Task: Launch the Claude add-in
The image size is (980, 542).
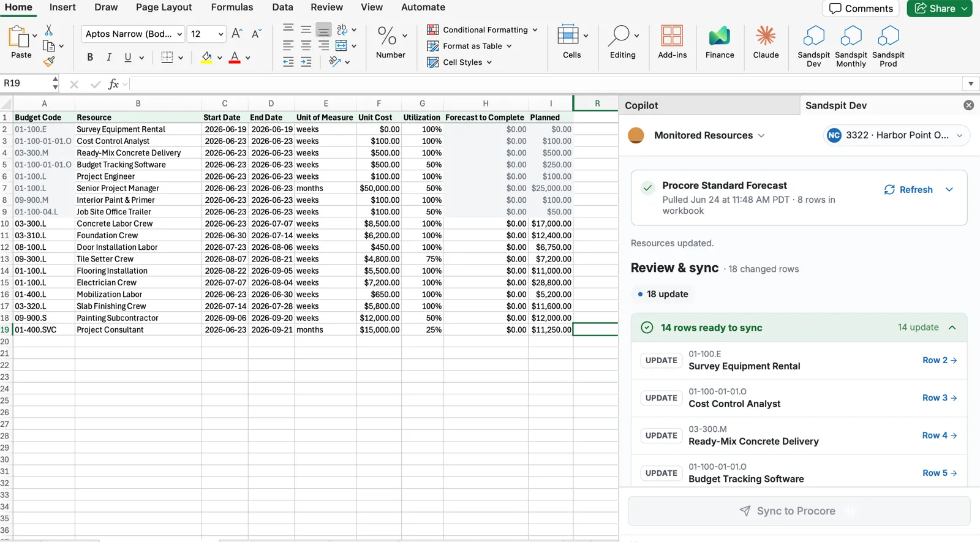Action: point(766,42)
